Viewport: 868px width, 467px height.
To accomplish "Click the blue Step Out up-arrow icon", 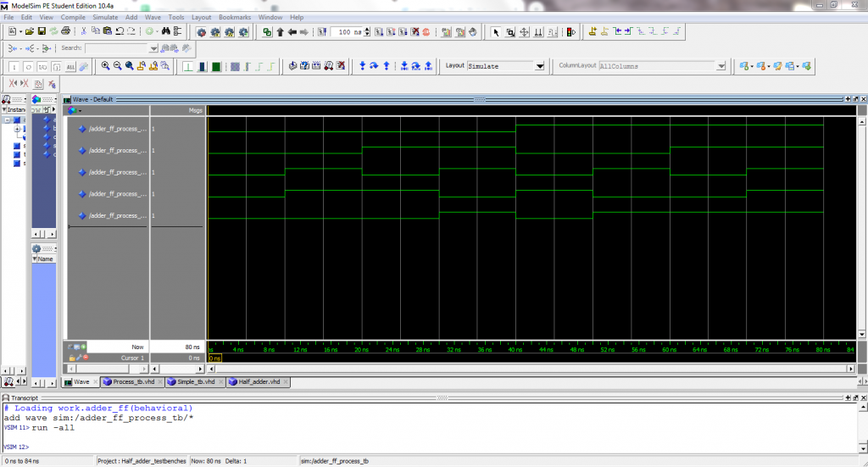I will pyautogui.click(x=387, y=66).
